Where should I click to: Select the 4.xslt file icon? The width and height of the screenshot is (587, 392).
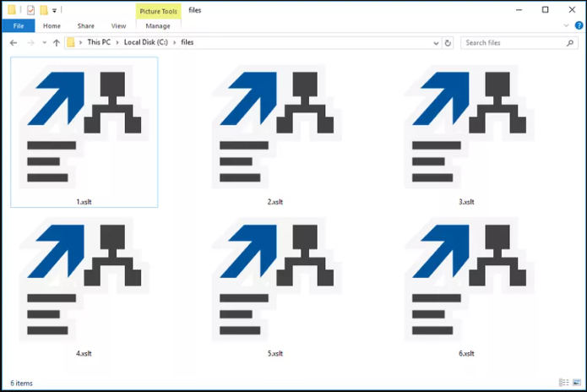(x=84, y=280)
